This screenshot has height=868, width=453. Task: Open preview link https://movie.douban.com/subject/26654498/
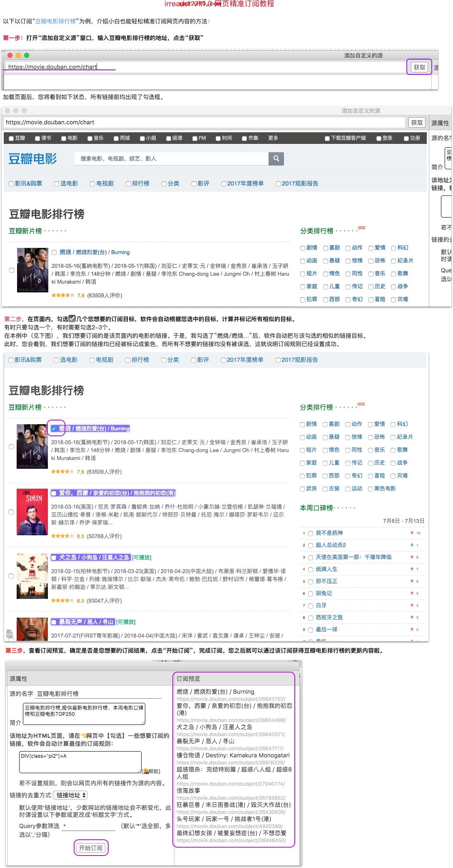pyautogui.click(x=231, y=720)
